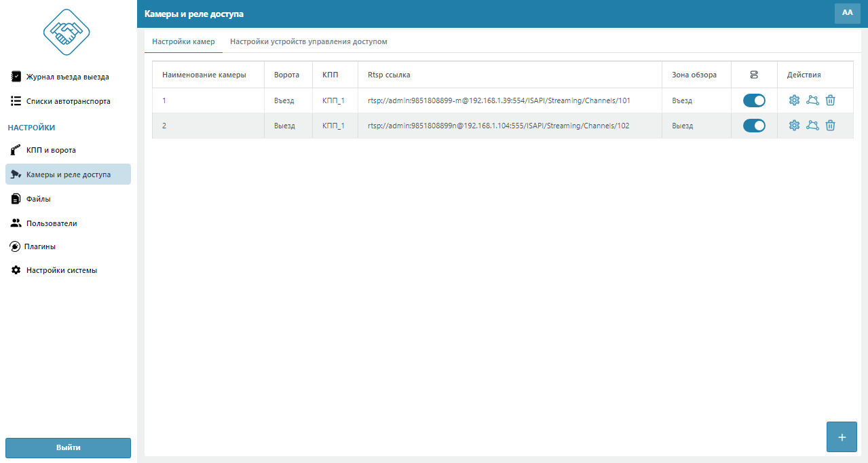Disable the toggle for camera 2
Viewport: 868px width, 463px height.
pos(754,126)
